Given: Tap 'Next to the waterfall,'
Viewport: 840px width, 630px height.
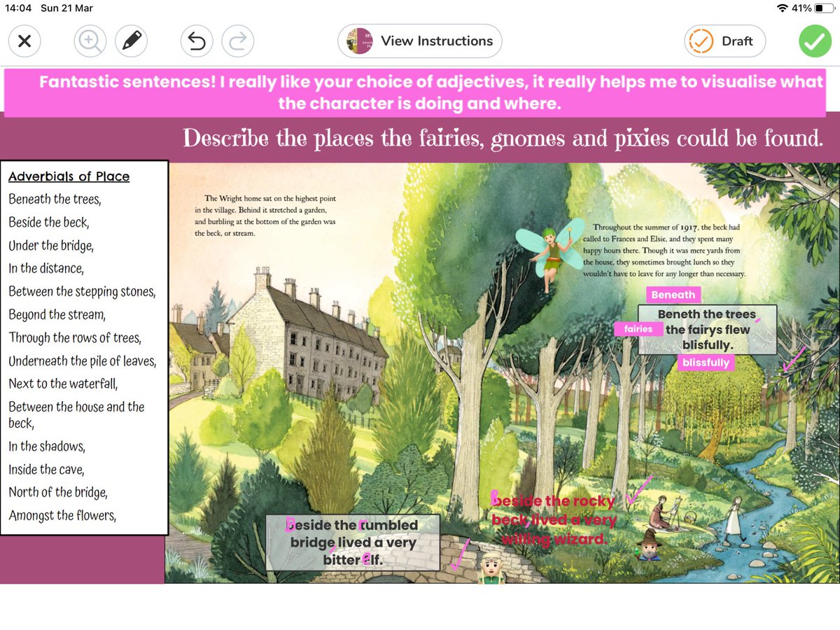Looking at the screenshot, I should 63,384.
